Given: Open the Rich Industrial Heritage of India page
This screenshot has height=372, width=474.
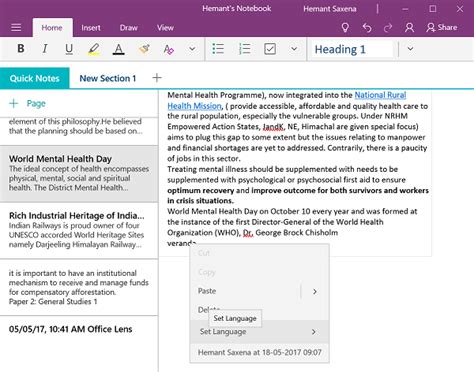Looking at the screenshot, I should click(x=79, y=230).
